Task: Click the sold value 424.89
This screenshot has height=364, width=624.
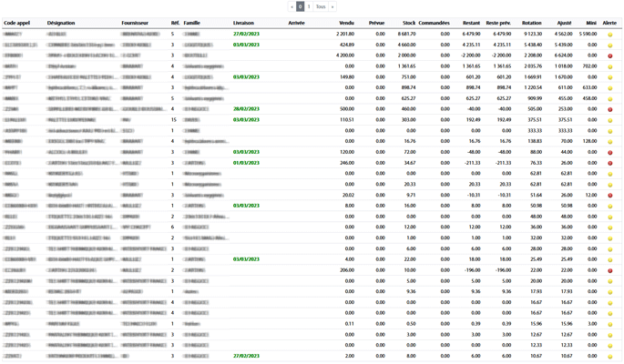Action: point(347,45)
